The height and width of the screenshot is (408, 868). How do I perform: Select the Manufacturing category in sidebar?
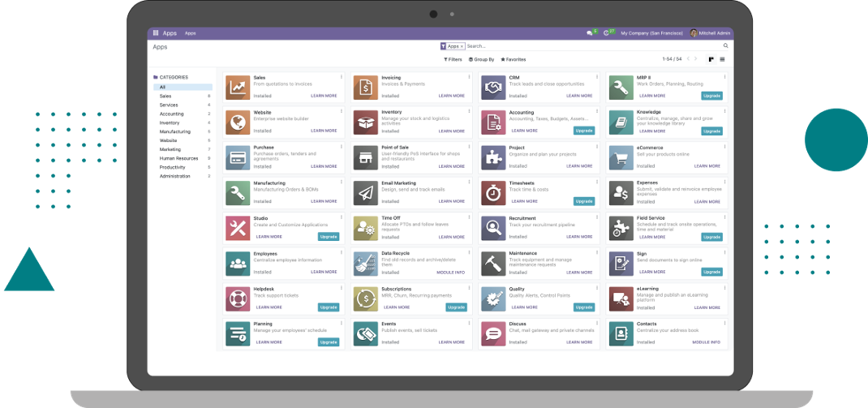(x=175, y=131)
